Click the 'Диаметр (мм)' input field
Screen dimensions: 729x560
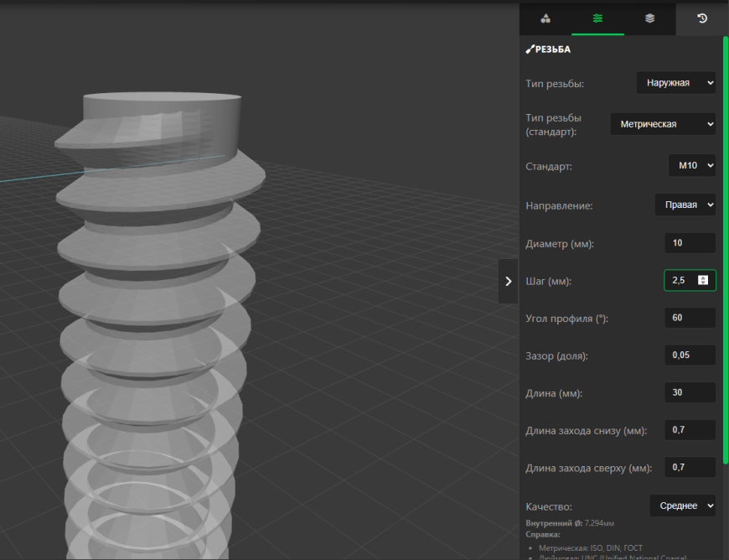pos(690,243)
